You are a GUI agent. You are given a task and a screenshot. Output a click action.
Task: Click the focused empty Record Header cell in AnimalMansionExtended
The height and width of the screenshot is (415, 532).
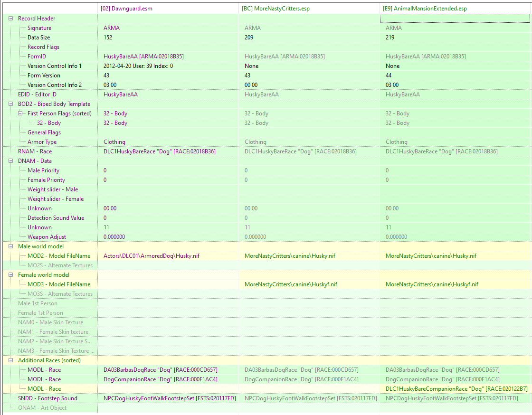(455, 19)
